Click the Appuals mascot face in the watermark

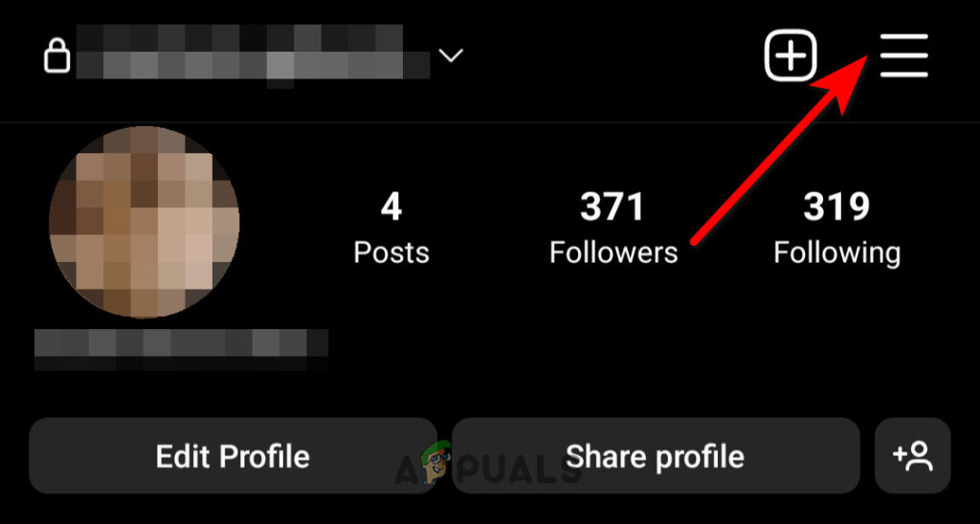431,461
